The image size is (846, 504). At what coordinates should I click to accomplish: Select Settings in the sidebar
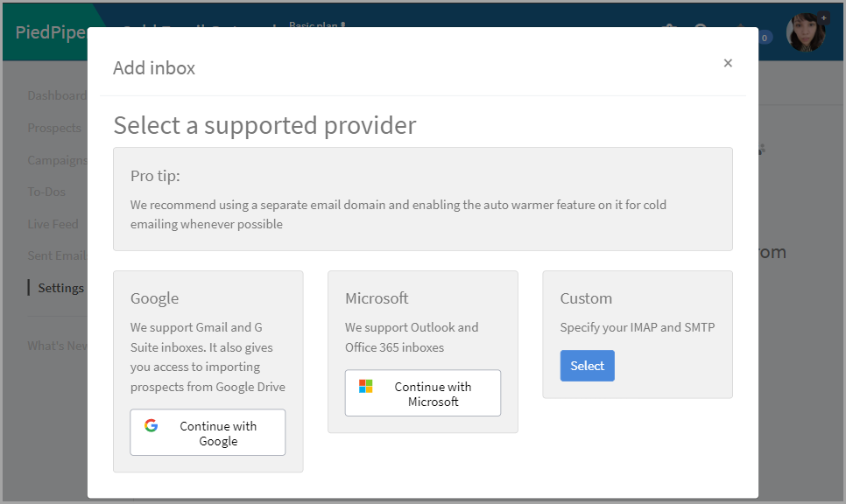pyautogui.click(x=60, y=288)
